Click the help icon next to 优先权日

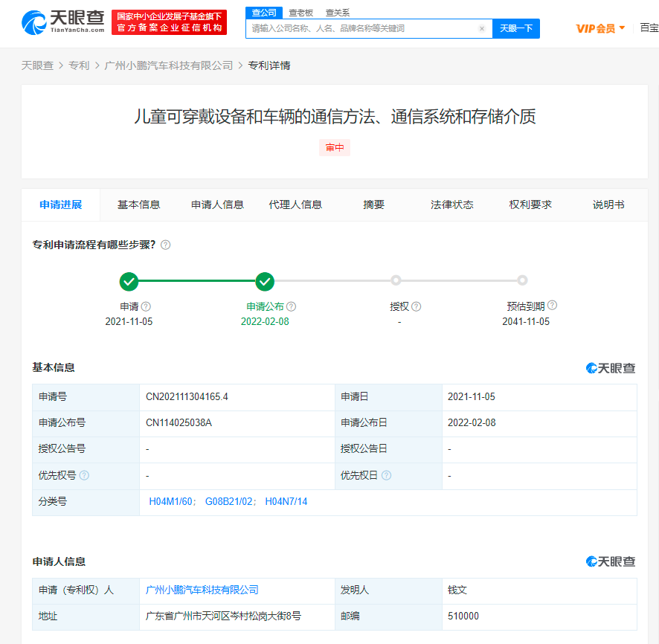click(x=386, y=476)
